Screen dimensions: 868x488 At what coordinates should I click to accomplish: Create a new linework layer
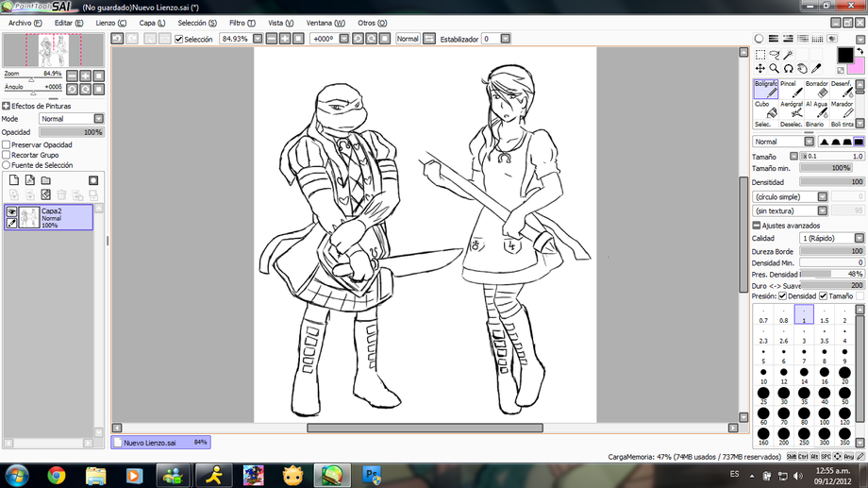click(30, 180)
